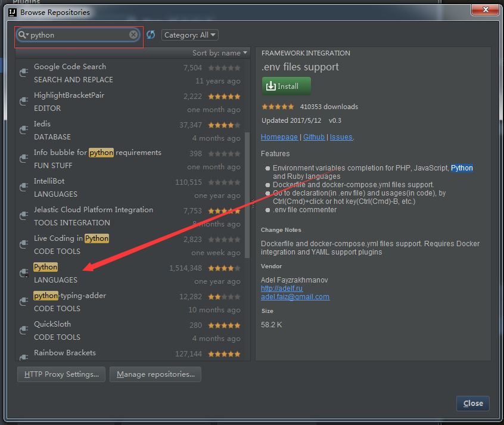Viewport: 504px width, 425px height.
Task: Click the rating stars under Install
Action: tap(278, 107)
